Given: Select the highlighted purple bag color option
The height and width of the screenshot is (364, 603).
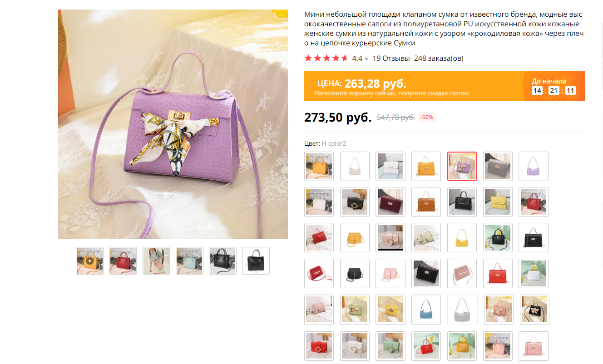Looking at the screenshot, I should pos(462,166).
